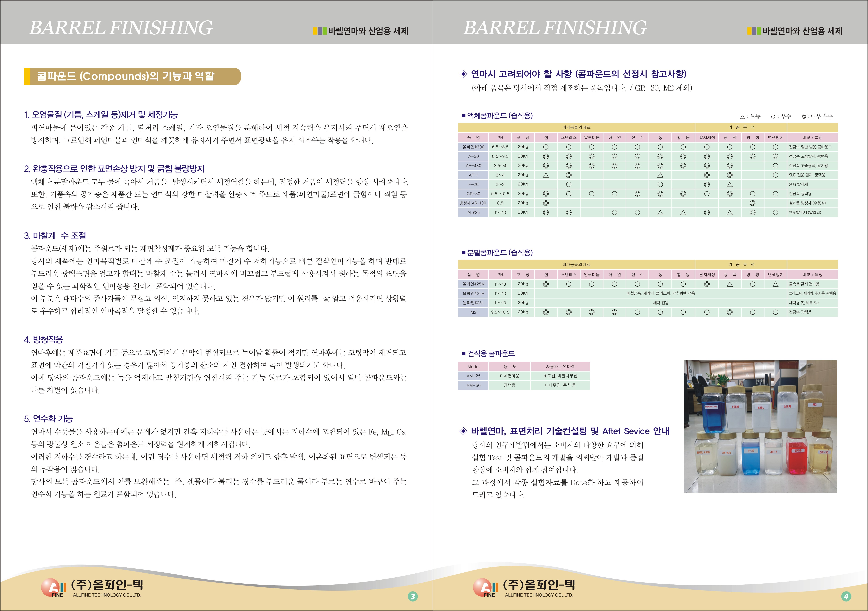Image resolution: width=868 pixels, height=611 pixels.
Task: Click the BARREL FINISHING title on page 3
Action: 121,28
